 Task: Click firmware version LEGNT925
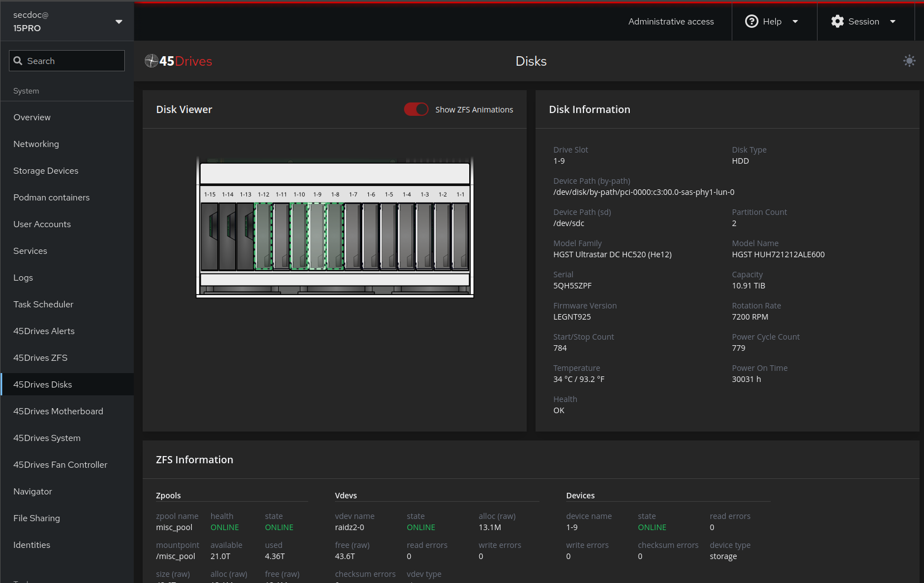coord(572,317)
